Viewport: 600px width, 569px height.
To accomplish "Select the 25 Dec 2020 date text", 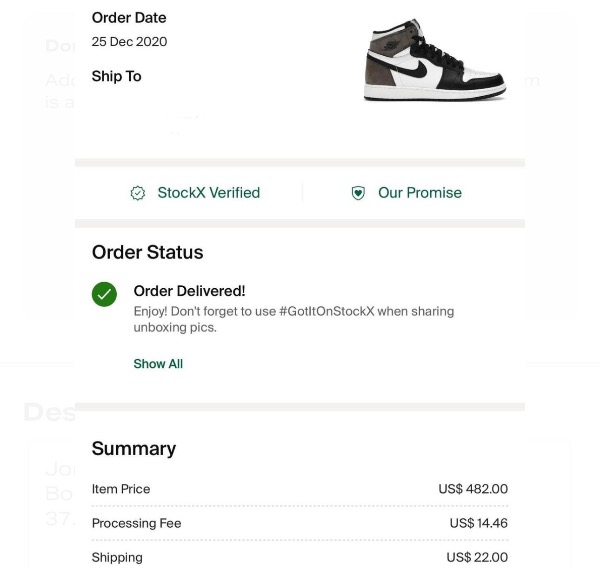I will point(129,42).
